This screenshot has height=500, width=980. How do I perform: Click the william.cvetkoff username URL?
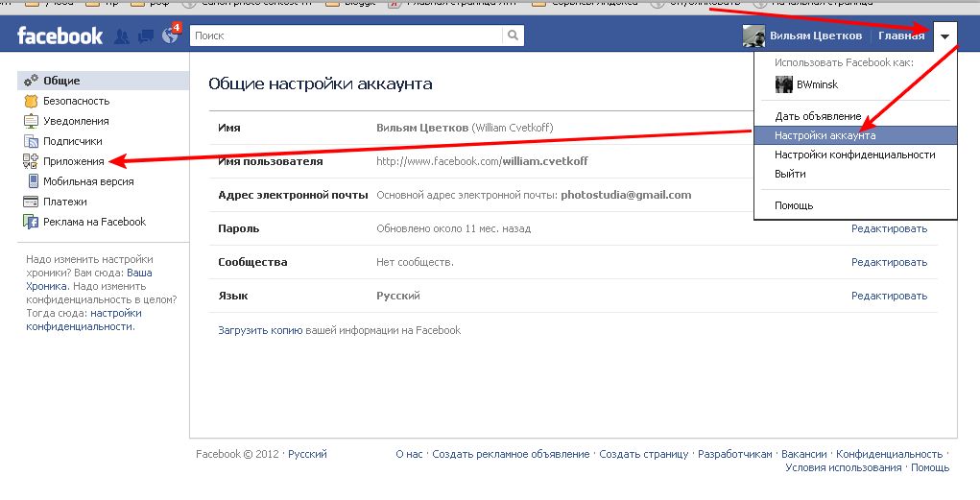click(482, 161)
